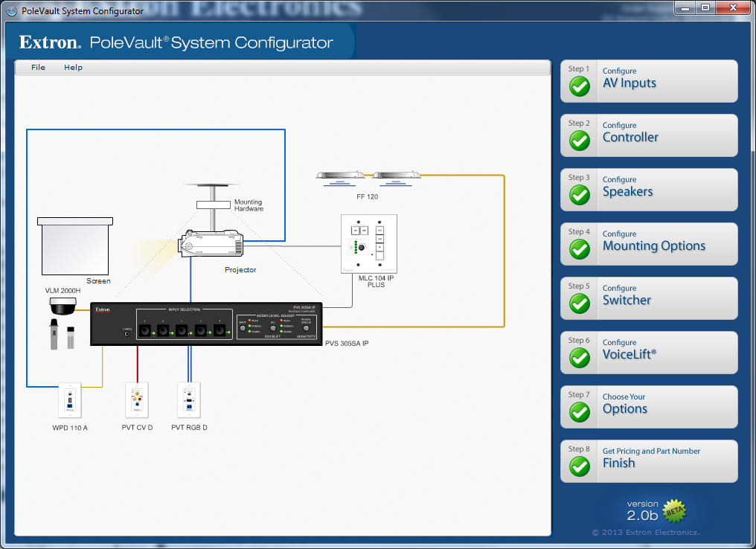This screenshot has width=756, height=549.
Task: Open Step 2 Configure Controller
Action: coord(649,135)
